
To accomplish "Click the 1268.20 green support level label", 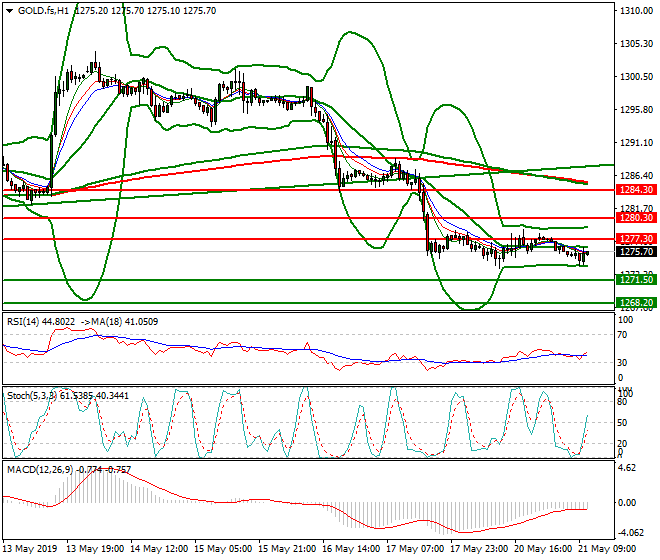I will (636, 302).
